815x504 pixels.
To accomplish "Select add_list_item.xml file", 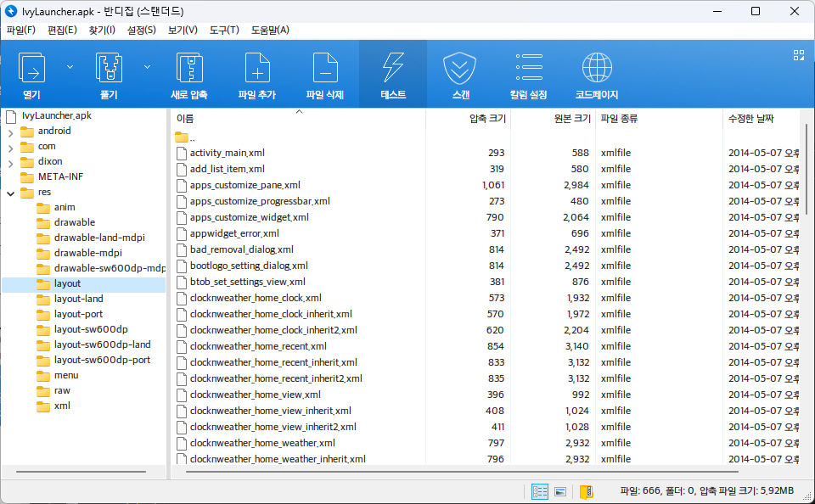I will tap(228, 169).
